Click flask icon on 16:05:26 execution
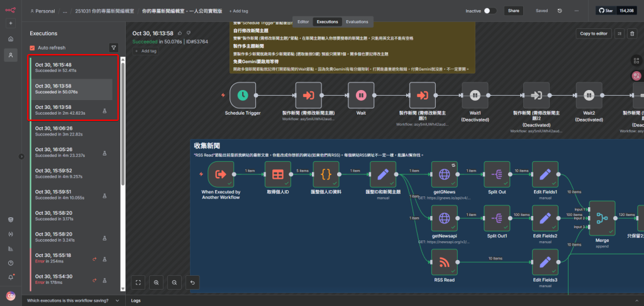The image size is (644, 306). pos(104,153)
